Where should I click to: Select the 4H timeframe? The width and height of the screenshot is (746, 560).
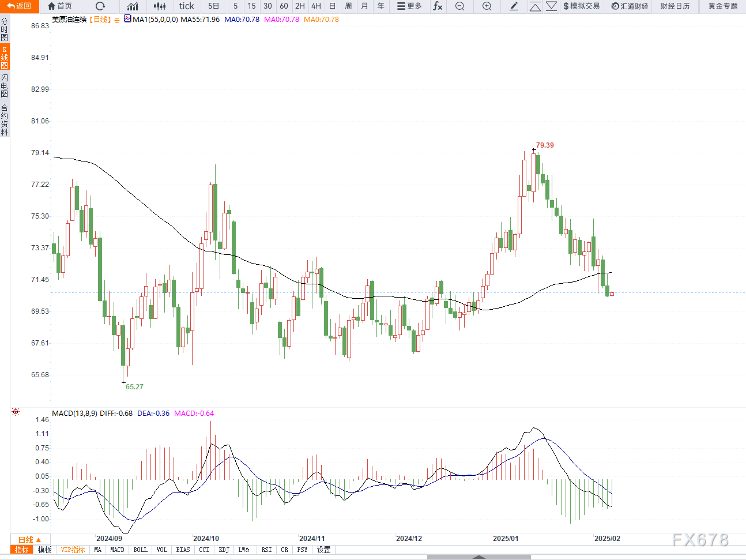coord(316,6)
